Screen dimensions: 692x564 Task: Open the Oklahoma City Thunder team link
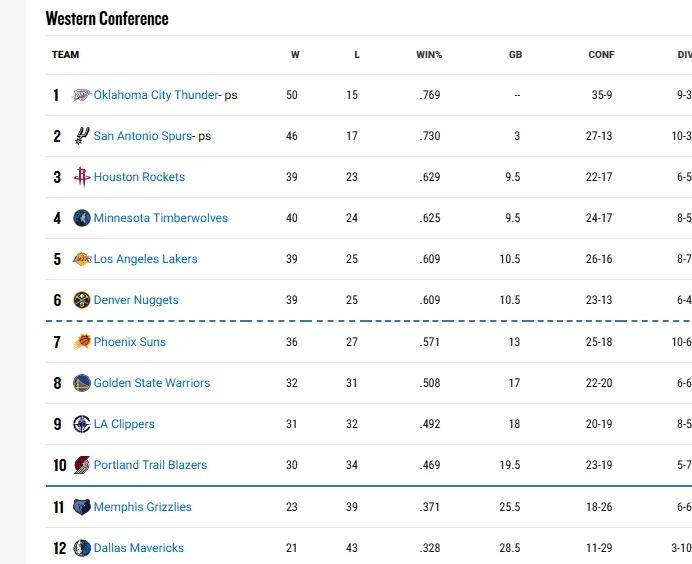156,95
